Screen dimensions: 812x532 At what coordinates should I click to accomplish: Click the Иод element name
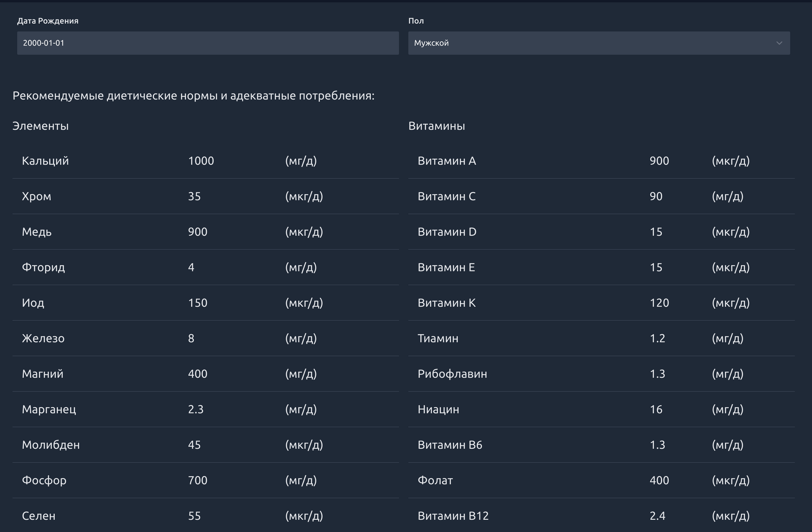pos(33,303)
